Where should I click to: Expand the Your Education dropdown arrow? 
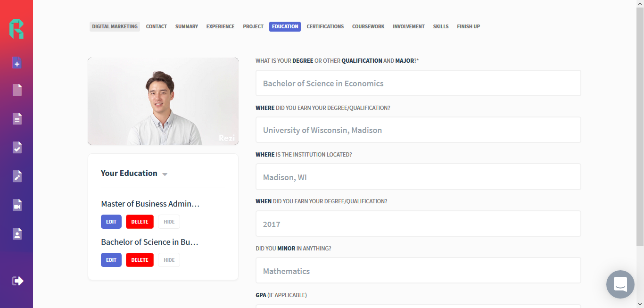click(x=165, y=174)
